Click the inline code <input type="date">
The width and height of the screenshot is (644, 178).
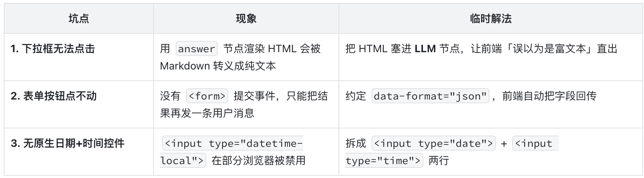tap(433, 143)
